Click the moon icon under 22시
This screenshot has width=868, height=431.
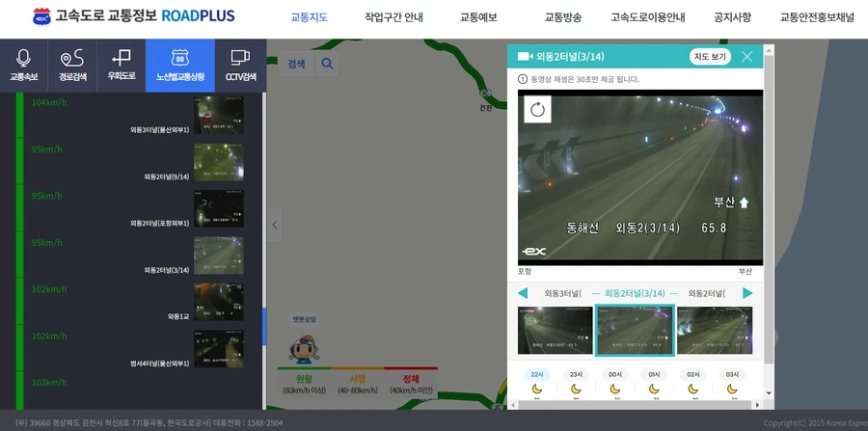537,389
